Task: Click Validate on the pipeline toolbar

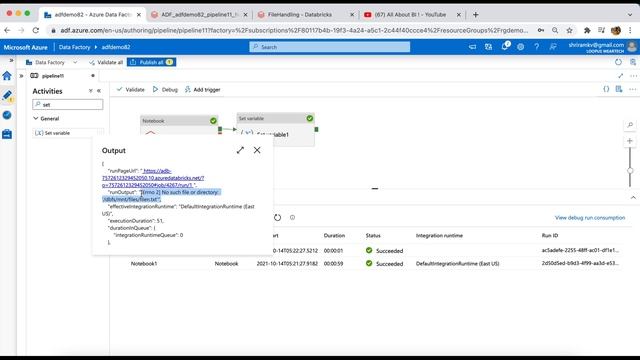Action: (x=131, y=89)
